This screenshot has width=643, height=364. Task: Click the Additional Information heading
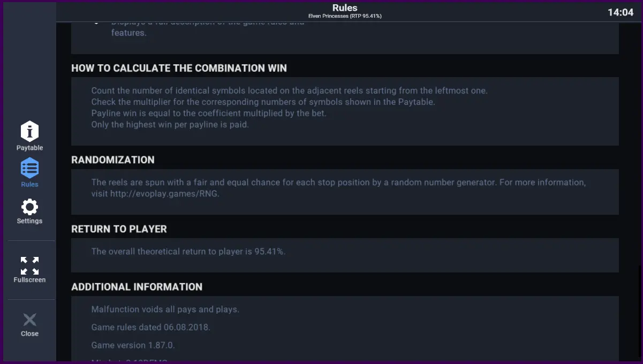pyautogui.click(x=137, y=287)
